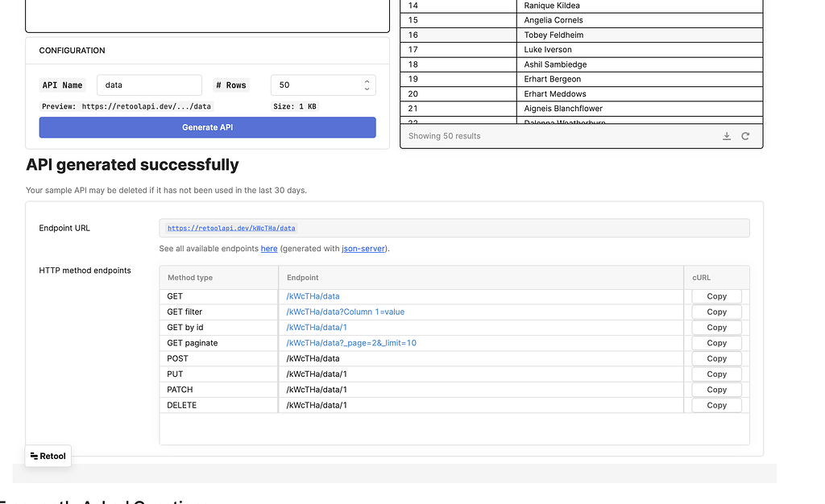The width and height of the screenshot is (825, 504).
Task: Select the Erhart Bergeon row
Action: pos(582,80)
